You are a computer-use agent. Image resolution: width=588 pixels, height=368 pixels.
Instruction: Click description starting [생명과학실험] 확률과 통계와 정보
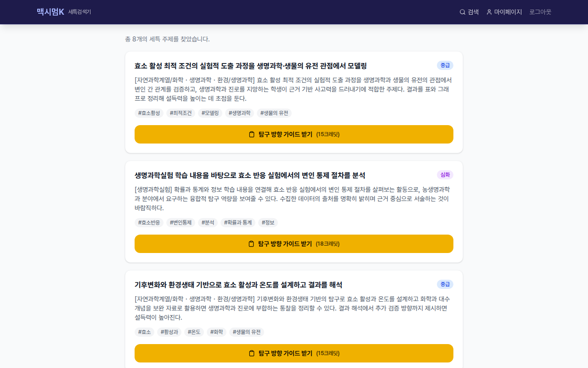pos(294,199)
